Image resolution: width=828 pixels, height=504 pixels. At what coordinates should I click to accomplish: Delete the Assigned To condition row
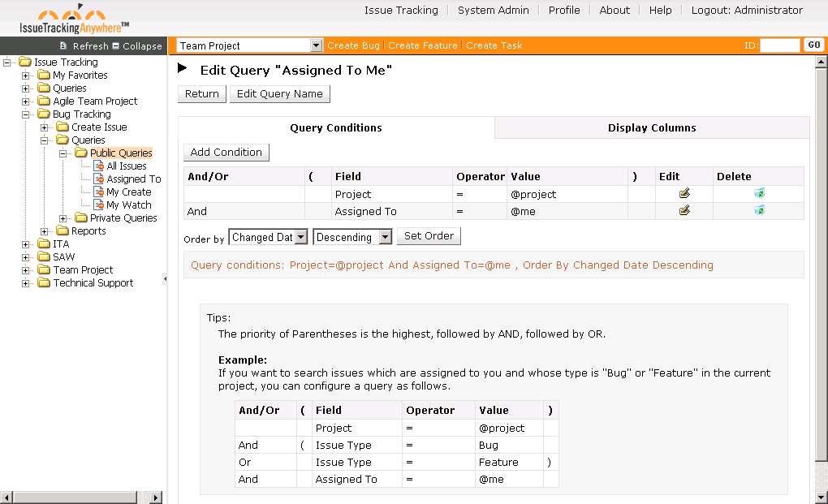[759, 211]
